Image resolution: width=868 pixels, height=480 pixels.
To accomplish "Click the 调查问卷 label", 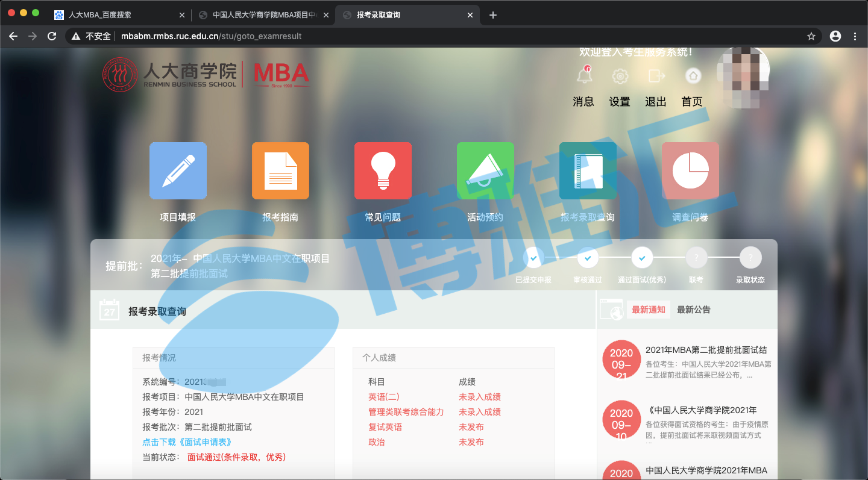I will click(x=690, y=217).
